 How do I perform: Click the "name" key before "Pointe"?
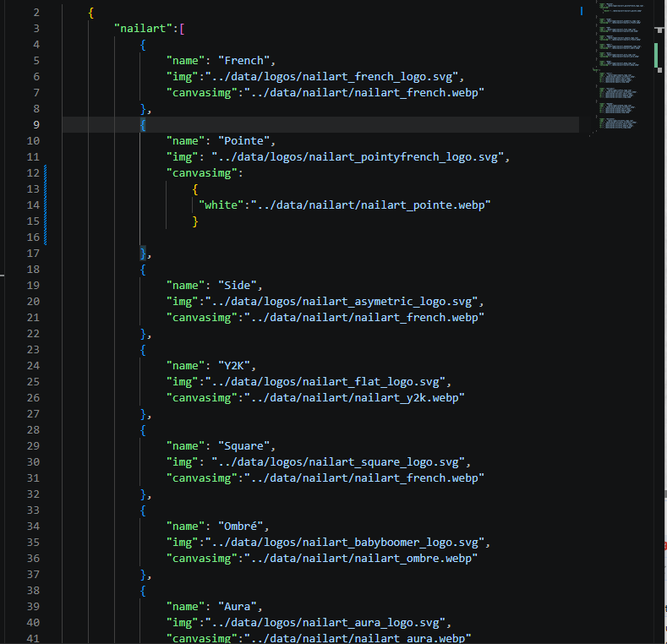185,141
